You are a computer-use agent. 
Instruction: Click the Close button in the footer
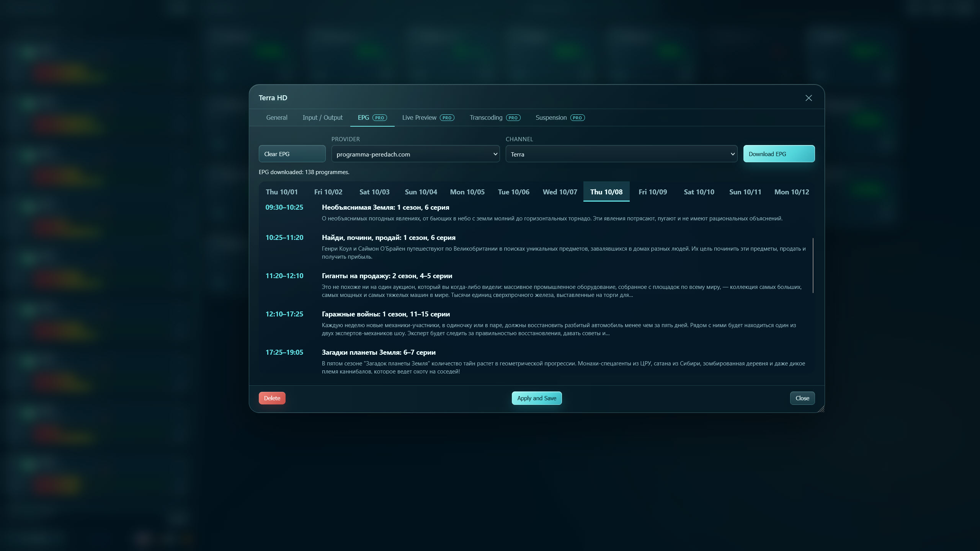(802, 398)
